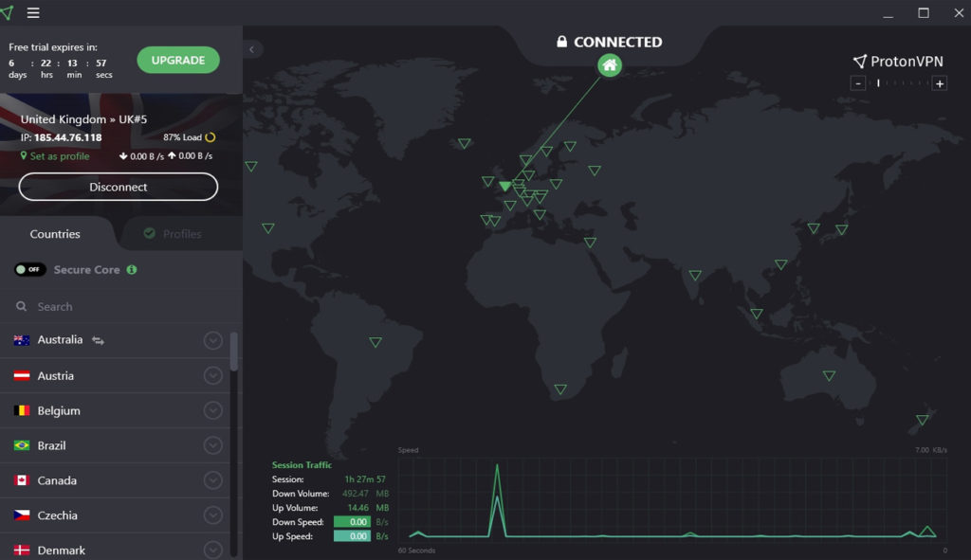Zoom out the map with the minus button
Image resolution: width=971 pixels, height=560 pixels.
857,83
